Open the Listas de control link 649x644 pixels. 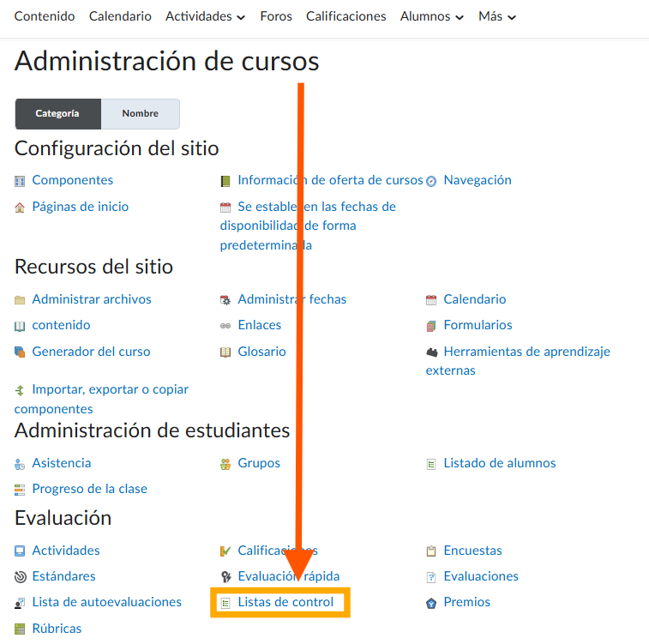[x=285, y=602]
